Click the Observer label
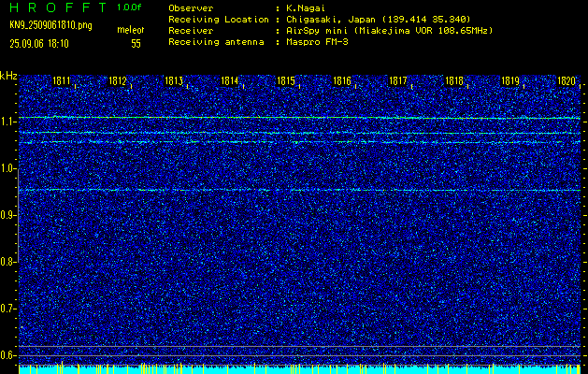The image size is (588, 374). [191, 8]
